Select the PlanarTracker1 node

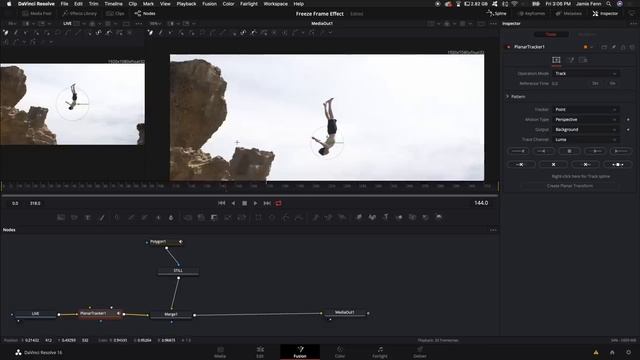pyautogui.click(x=99, y=313)
